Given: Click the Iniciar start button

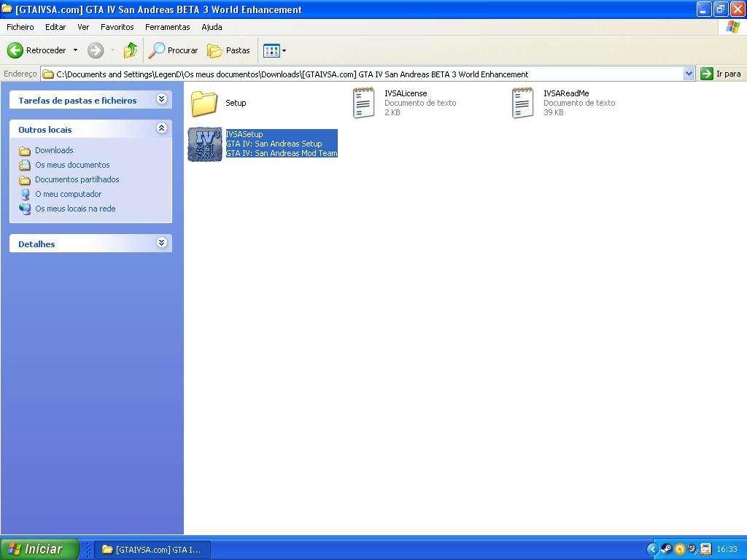Looking at the screenshot, I should pos(39,549).
